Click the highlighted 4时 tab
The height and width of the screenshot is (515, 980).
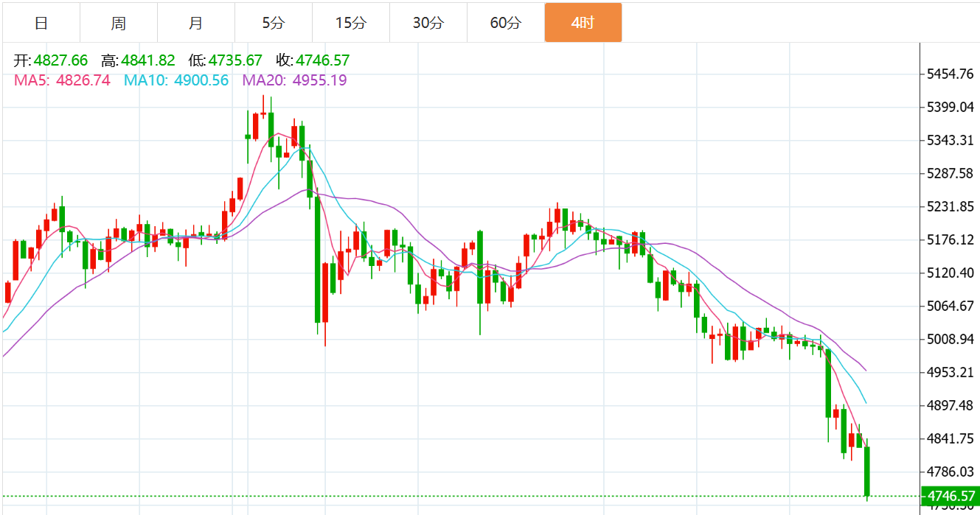pos(583,23)
